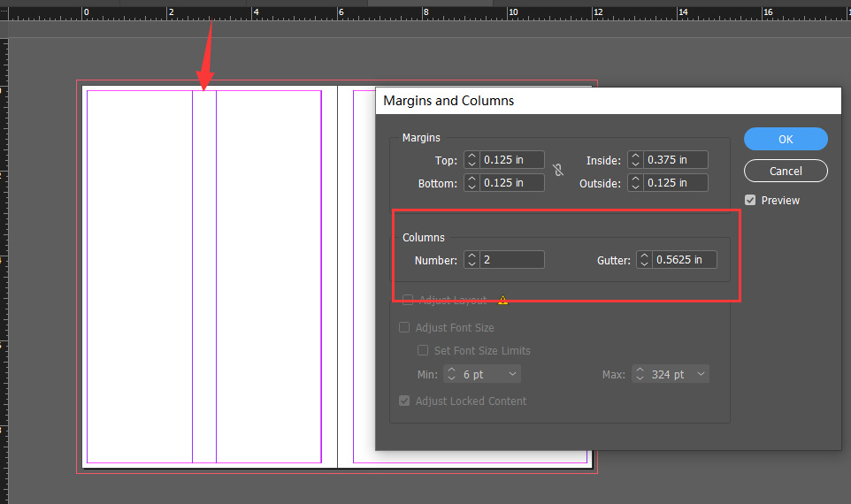851x504 pixels.
Task: Click the Outside margin stepper arrows
Action: coord(635,183)
